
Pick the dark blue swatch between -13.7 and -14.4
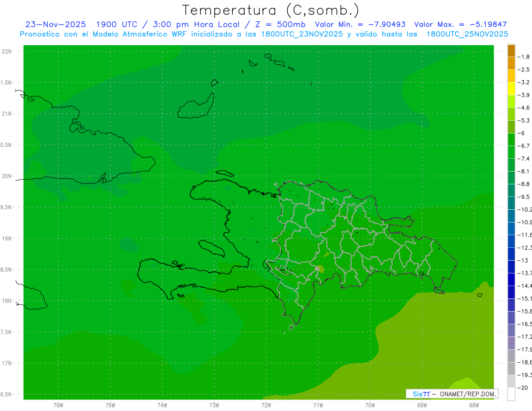[511, 279]
